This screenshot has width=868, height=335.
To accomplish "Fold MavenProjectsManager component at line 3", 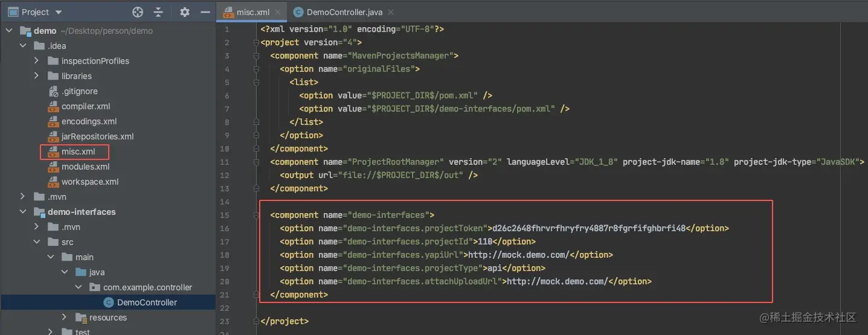I will click(256, 56).
